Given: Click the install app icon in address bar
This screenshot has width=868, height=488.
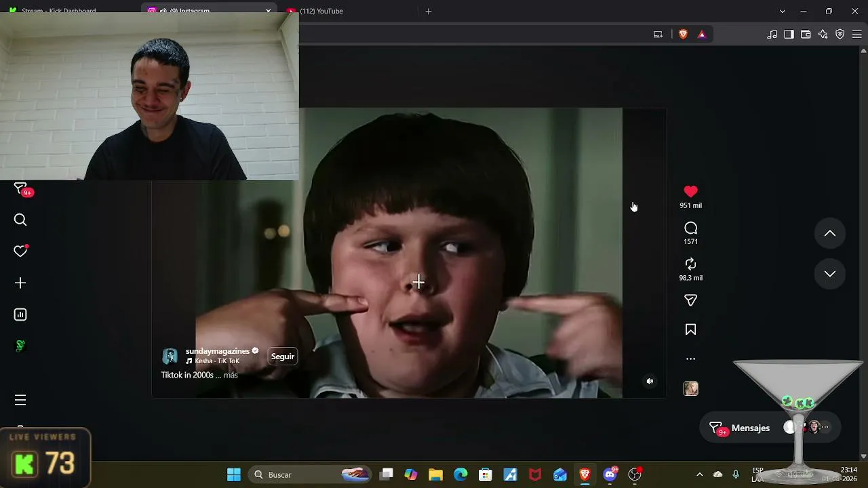Looking at the screenshot, I should pos(658,35).
